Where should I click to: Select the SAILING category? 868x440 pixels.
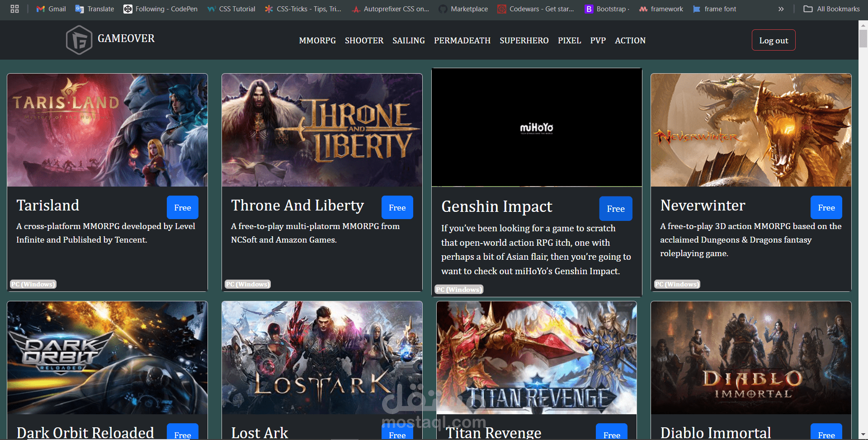coord(409,41)
